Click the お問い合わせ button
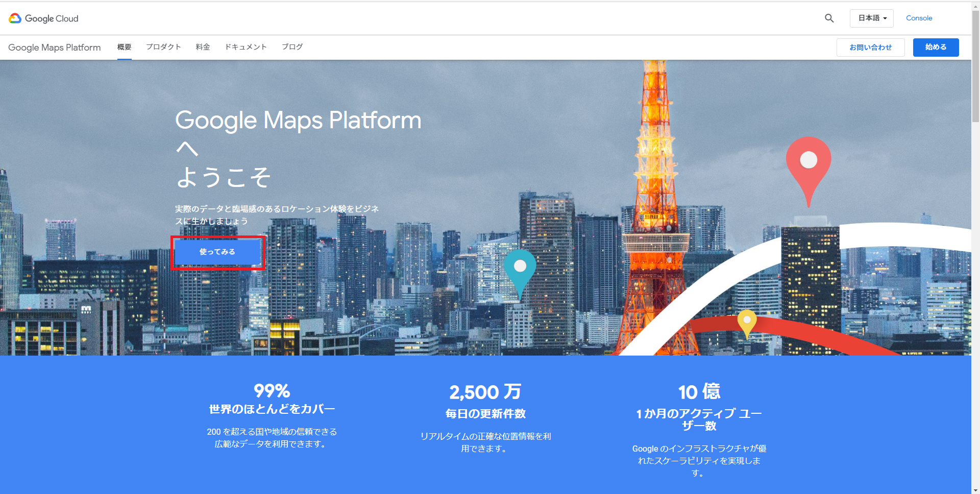Viewport: 980px width, 494px height. [x=871, y=48]
